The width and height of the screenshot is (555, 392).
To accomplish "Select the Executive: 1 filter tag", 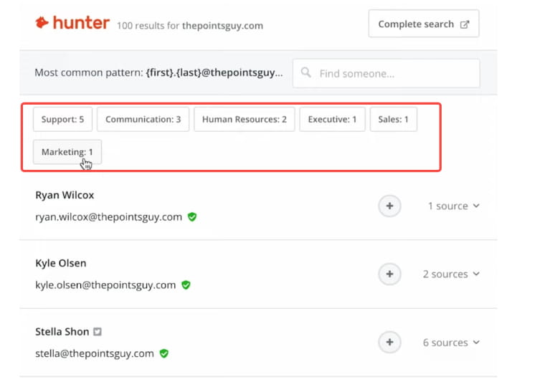I will 332,120.
